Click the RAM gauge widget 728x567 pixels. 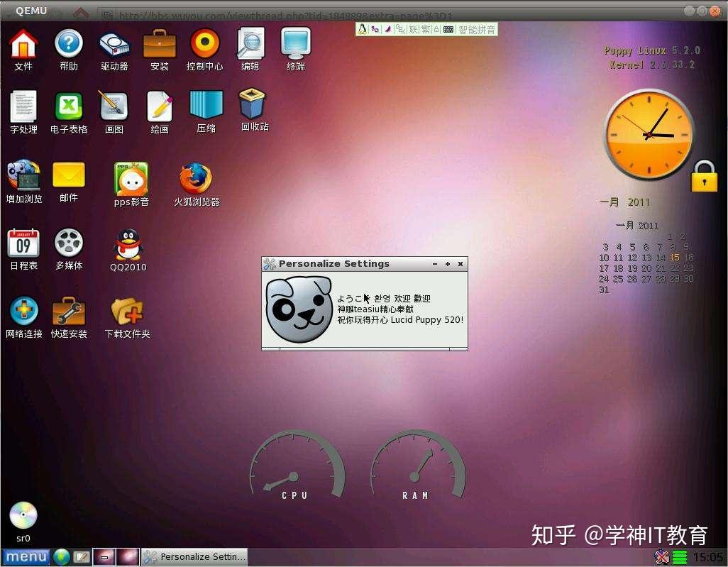[x=417, y=466]
